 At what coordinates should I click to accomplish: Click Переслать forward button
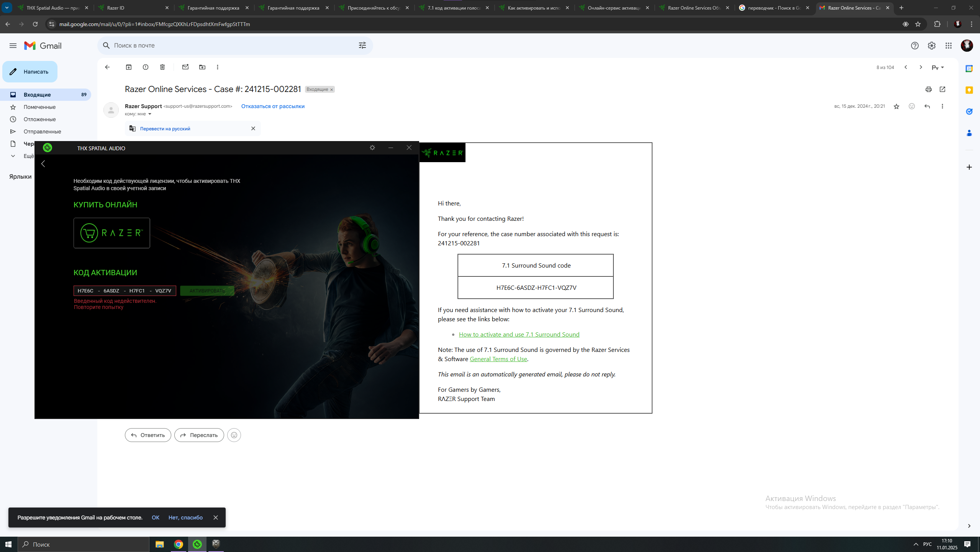(199, 435)
